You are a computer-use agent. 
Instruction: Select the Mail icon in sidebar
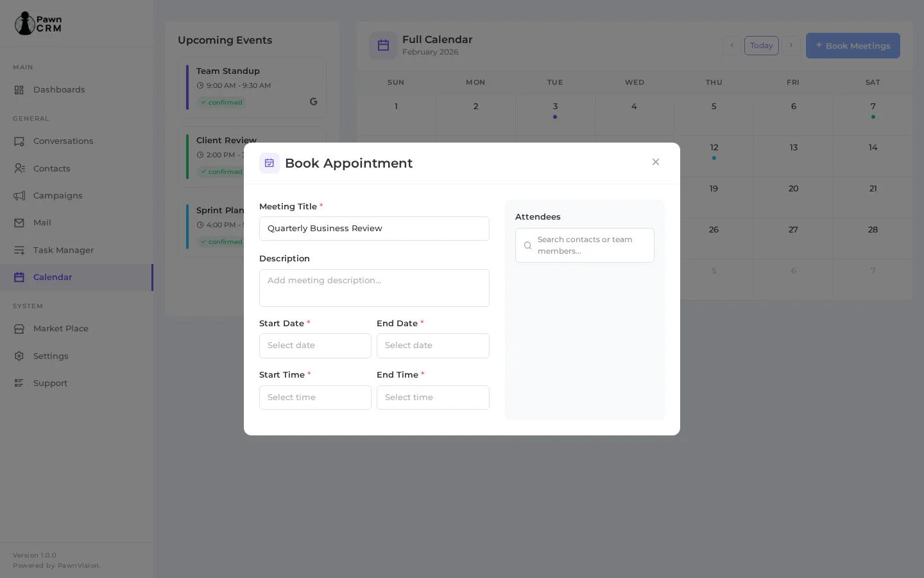coord(19,222)
